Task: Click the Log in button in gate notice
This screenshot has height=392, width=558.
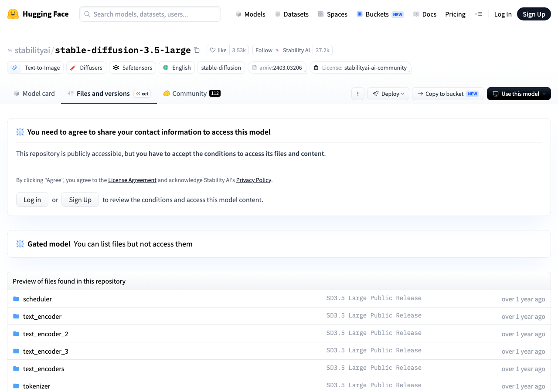Action: pyautogui.click(x=32, y=199)
